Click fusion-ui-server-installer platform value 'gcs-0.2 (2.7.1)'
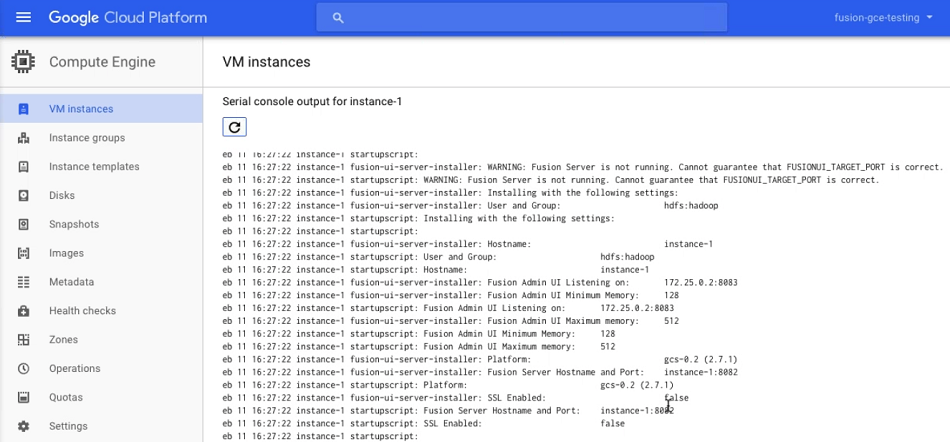The image size is (950, 442). [x=701, y=360]
